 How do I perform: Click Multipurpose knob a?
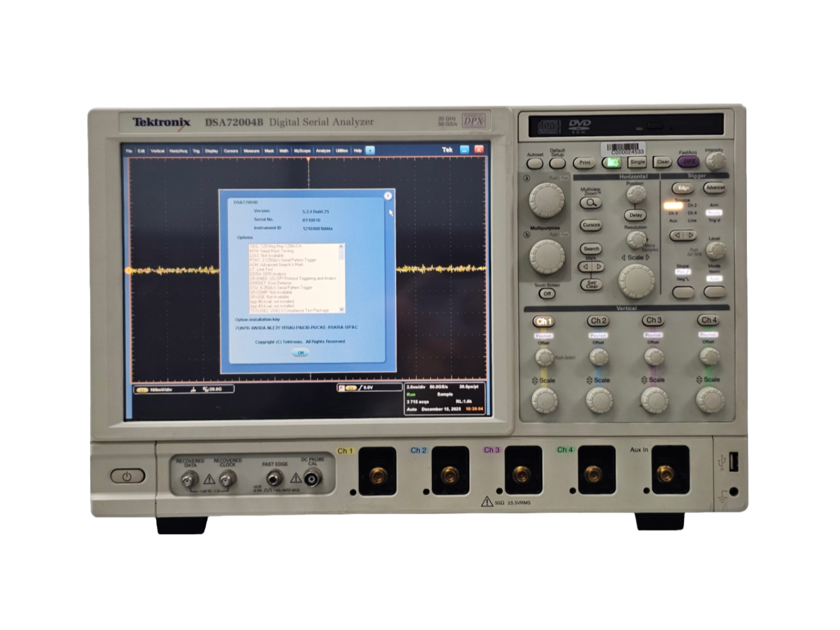click(546, 200)
